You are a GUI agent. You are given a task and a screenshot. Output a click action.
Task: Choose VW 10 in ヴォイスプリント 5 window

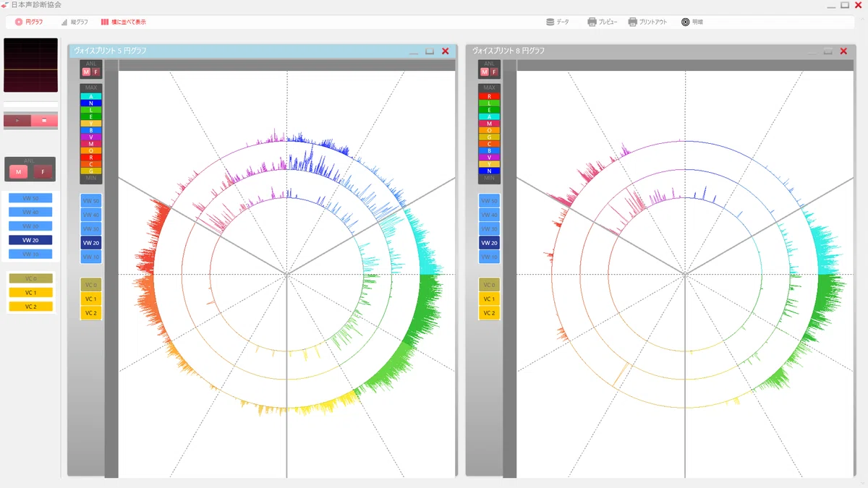click(91, 257)
